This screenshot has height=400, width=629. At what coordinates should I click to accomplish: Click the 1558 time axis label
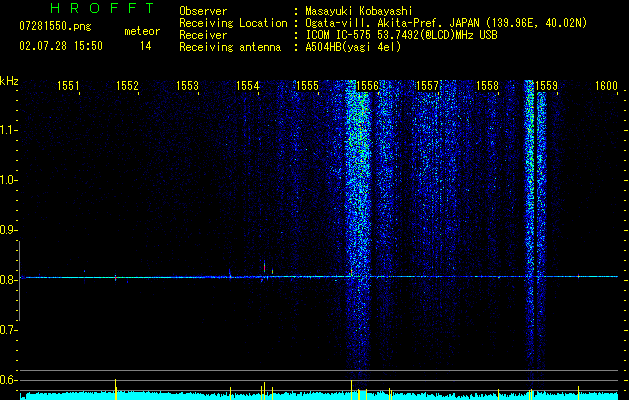click(487, 85)
